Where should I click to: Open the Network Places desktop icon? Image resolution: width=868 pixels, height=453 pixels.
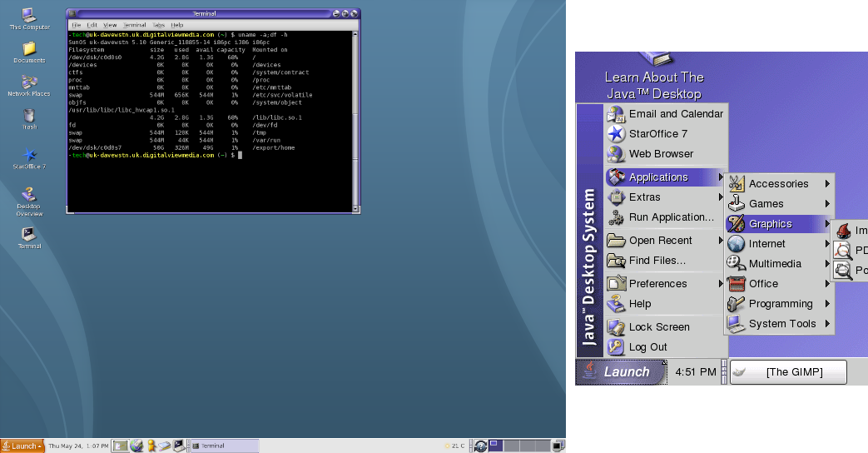point(29,82)
